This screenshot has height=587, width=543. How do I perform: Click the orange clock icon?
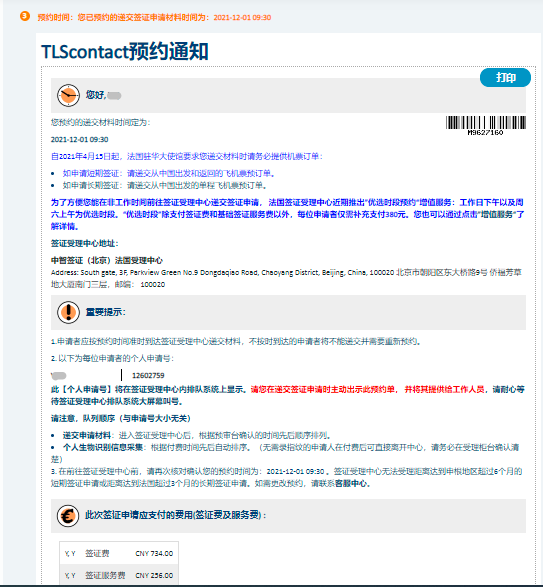point(68,95)
